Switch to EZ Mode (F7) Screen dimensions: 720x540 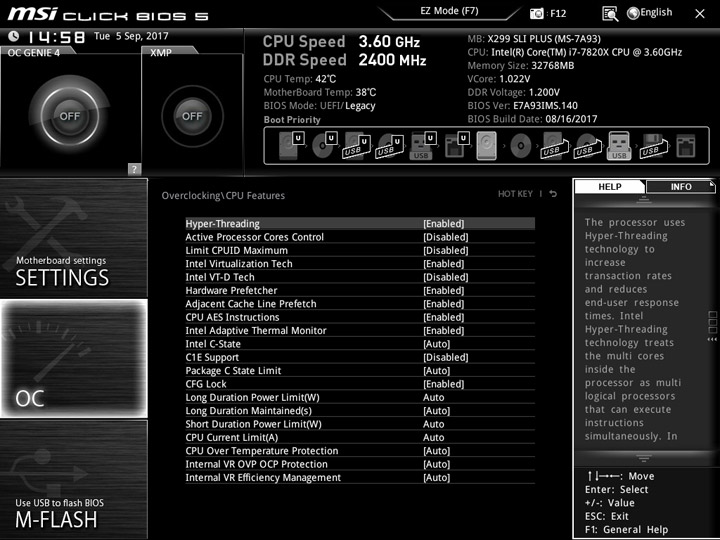pyautogui.click(x=450, y=11)
